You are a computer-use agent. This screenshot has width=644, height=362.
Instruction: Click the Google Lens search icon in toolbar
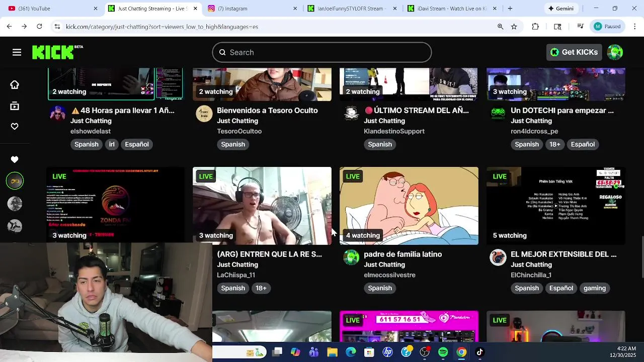point(557,27)
